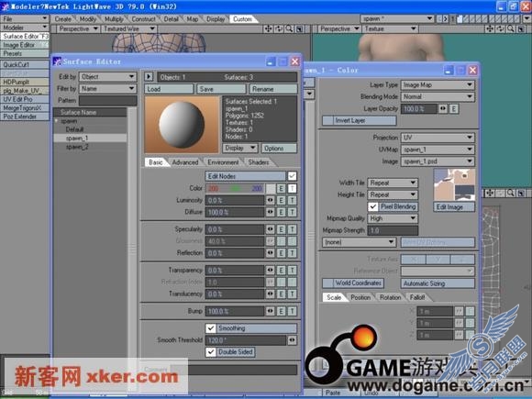
Task: Click the E envelope button for Reflection
Action: click(281, 253)
